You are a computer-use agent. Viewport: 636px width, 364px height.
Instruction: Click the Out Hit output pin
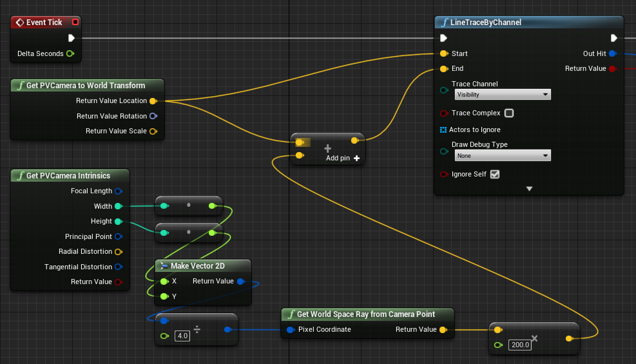[x=613, y=53]
